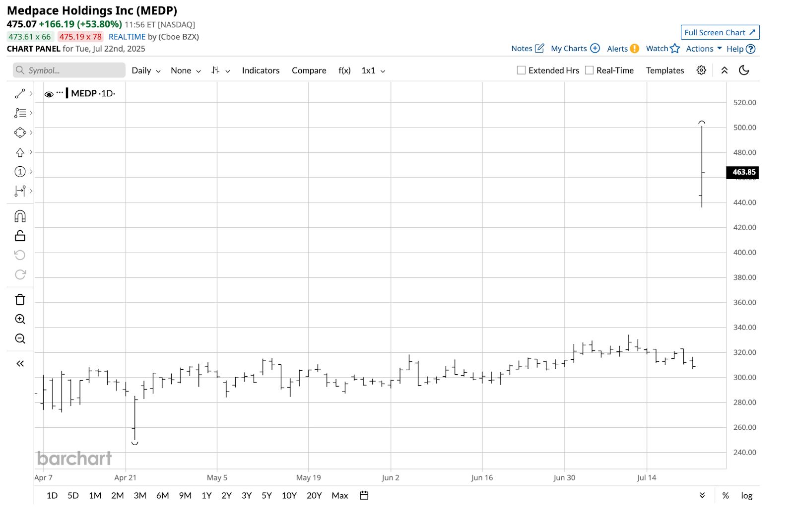Switch to dark mode moon icon

(744, 70)
